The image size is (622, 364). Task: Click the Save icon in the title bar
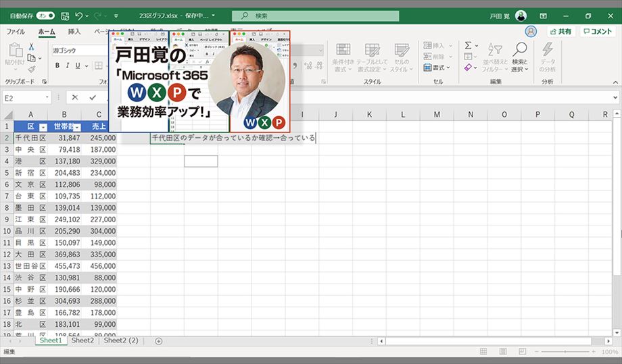65,16
